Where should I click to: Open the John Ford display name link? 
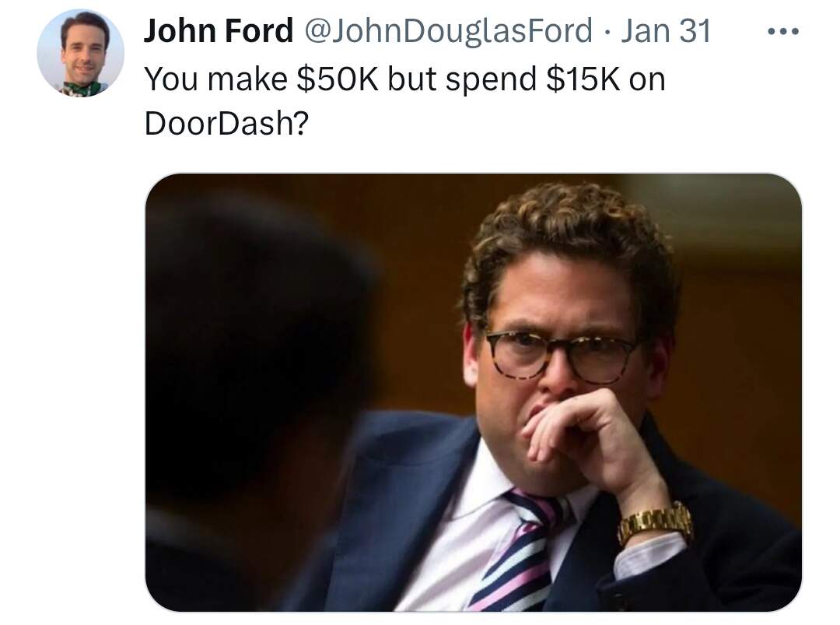click(219, 30)
